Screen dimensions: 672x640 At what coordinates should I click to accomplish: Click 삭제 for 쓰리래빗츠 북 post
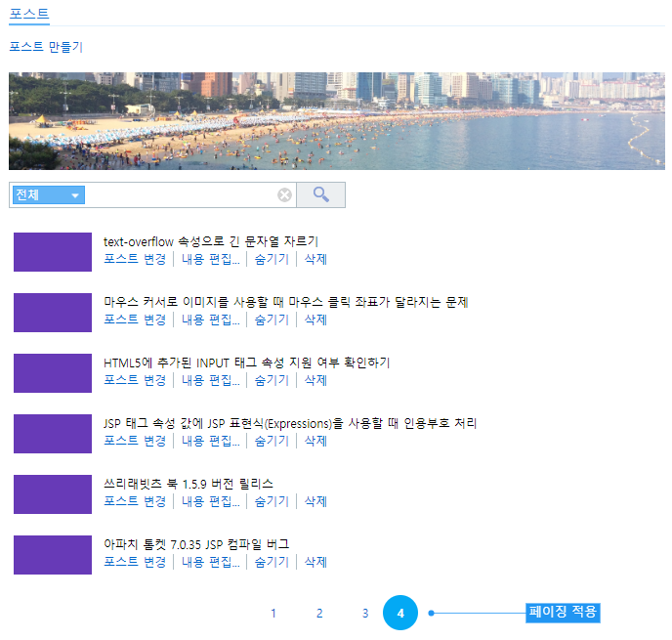point(315,501)
